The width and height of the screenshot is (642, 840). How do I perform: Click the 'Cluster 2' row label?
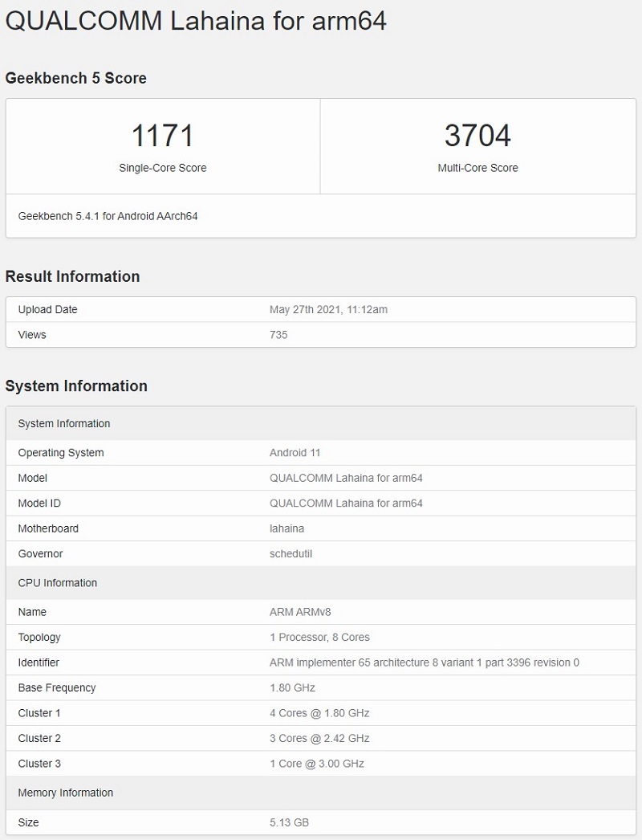(39, 738)
